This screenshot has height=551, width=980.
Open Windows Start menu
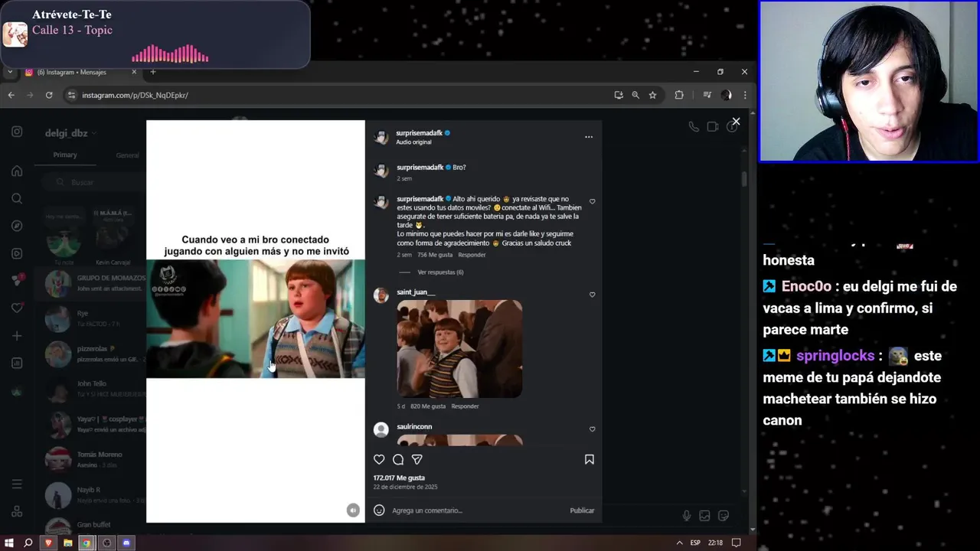click(x=9, y=543)
